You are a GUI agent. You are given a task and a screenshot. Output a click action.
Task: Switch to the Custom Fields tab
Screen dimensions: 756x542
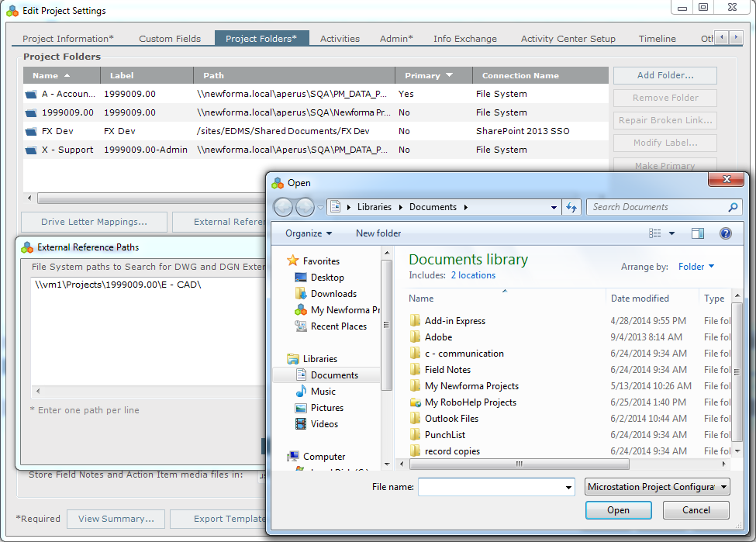click(x=170, y=39)
